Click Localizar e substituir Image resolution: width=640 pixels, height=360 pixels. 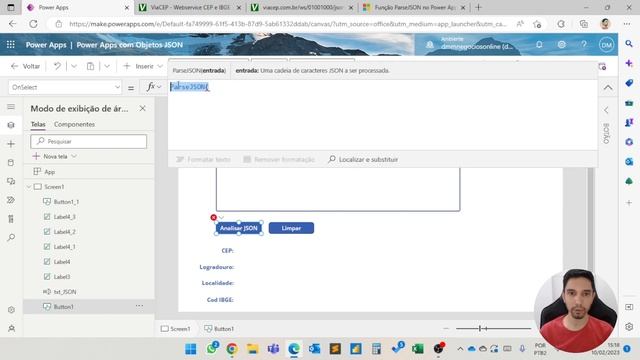tap(363, 159)
